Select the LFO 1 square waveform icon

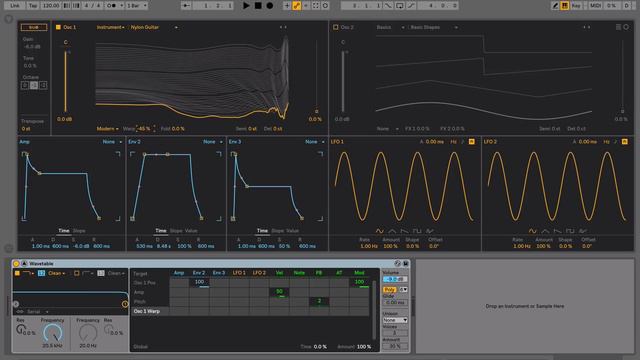417,231
